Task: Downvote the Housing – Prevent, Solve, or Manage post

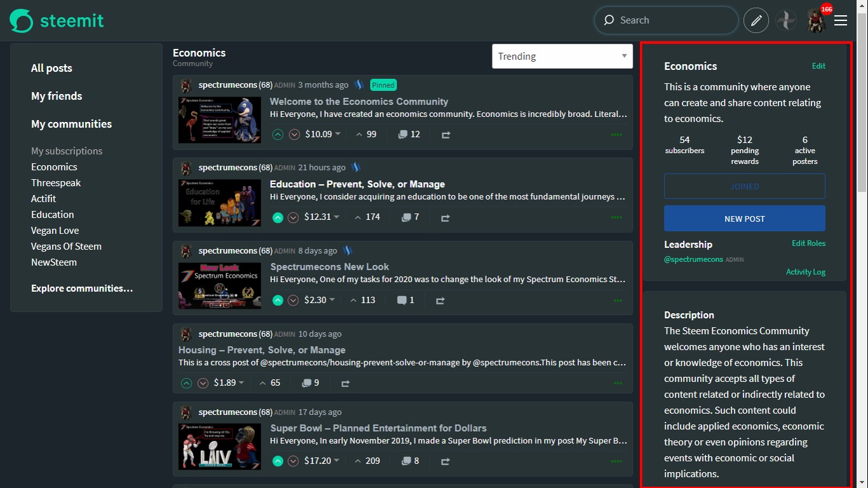Action: [x=203, y=383]
